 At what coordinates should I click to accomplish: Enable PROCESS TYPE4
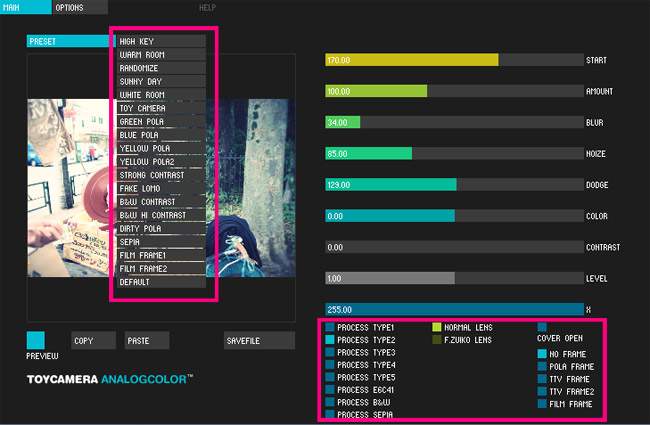[330, 364]
